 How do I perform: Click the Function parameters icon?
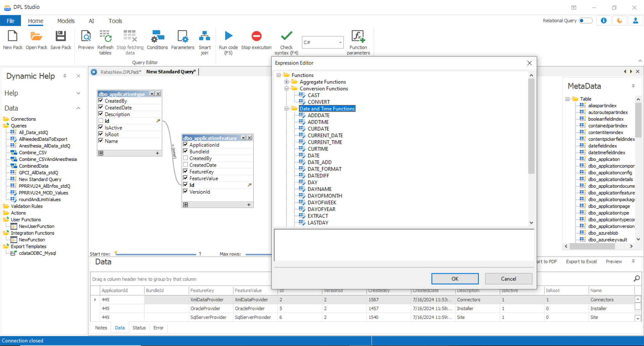[x=358, y=36]
